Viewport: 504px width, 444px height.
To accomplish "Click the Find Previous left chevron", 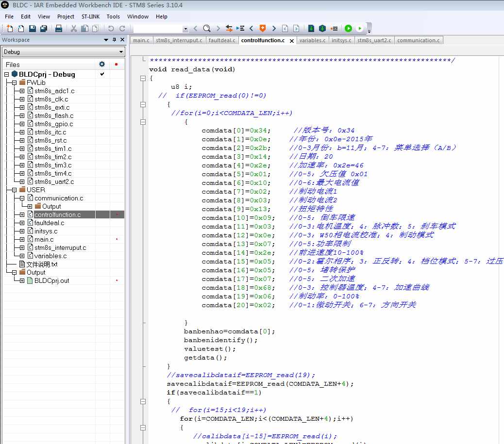I will tap(195, 29).
